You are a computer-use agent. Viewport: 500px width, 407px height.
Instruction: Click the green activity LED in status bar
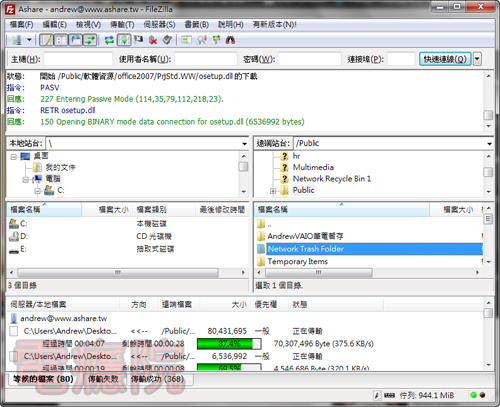[x=473, y=395]
